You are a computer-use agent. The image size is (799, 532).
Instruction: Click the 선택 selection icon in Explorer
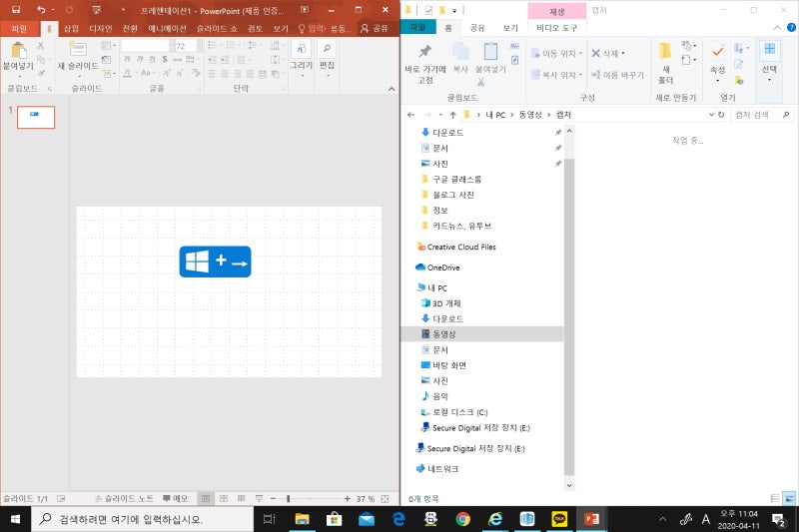pos(769,49)
